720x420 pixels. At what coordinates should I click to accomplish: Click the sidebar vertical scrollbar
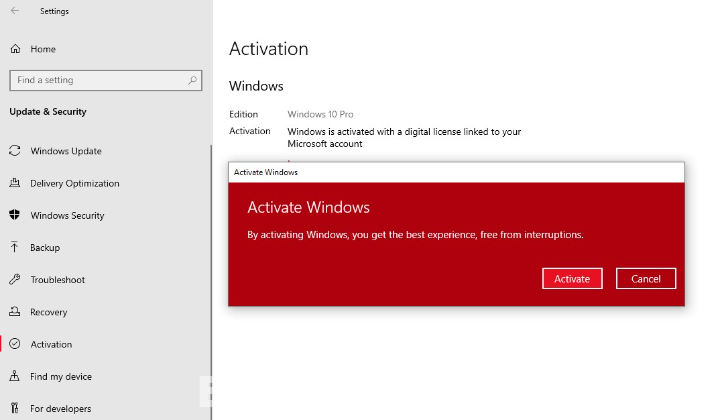pos(211,282)
